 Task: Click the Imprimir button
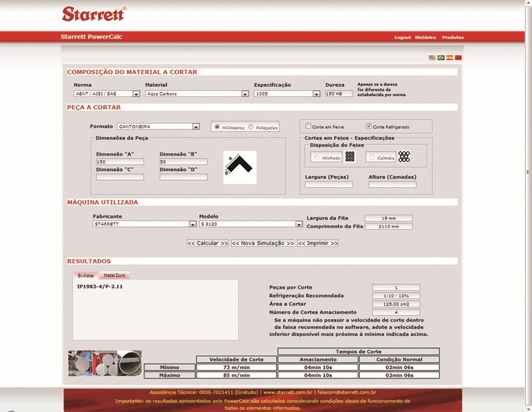click(x=318, y=243)
